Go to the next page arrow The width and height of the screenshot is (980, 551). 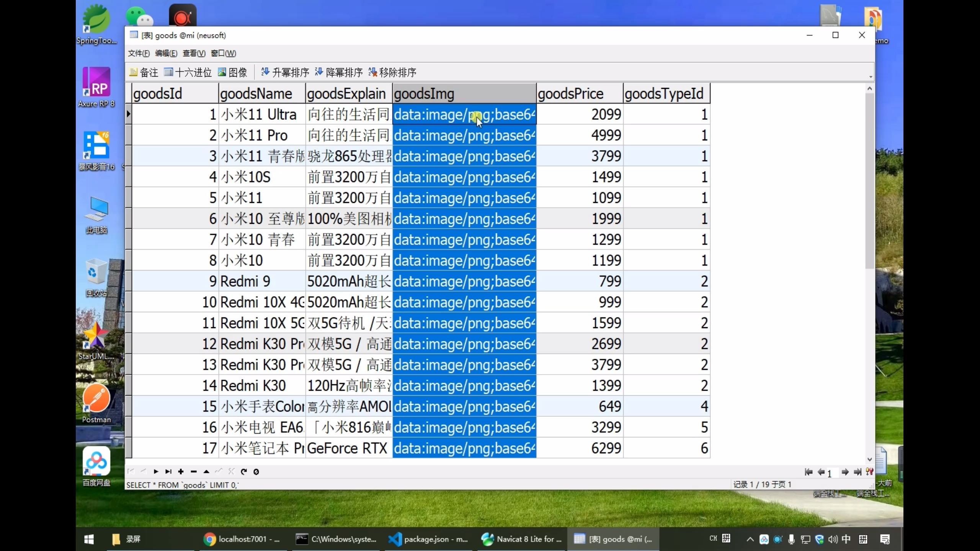tap(845, 472)
